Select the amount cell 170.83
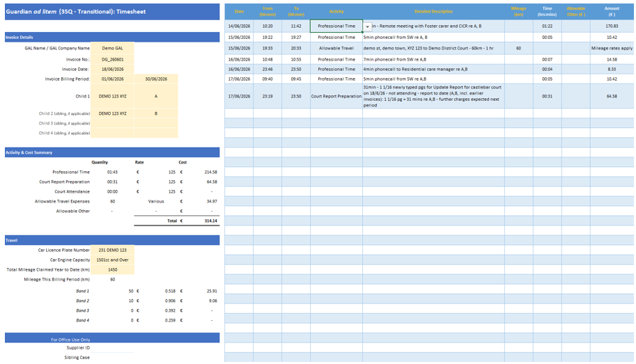 point(612,26)
